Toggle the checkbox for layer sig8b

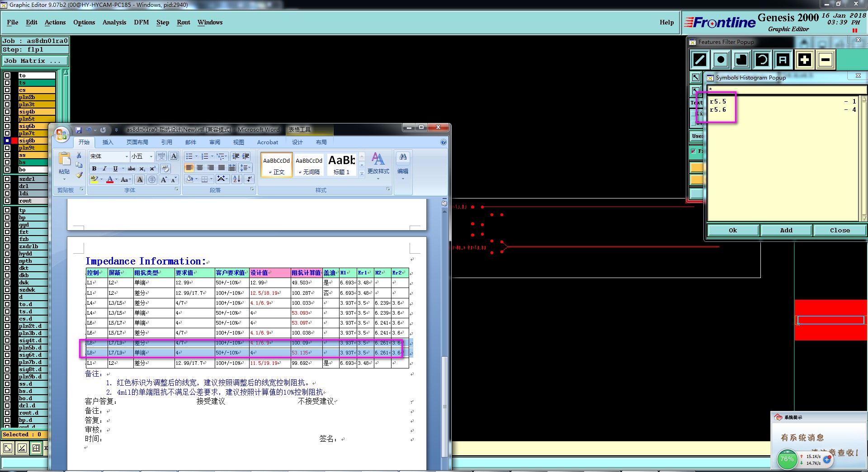(x=7, y=141)
